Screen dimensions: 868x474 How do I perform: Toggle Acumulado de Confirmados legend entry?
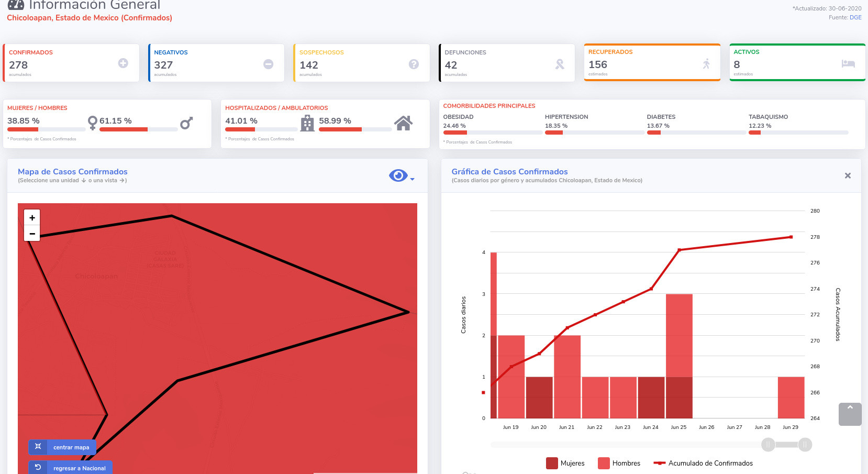pos(703,463)
